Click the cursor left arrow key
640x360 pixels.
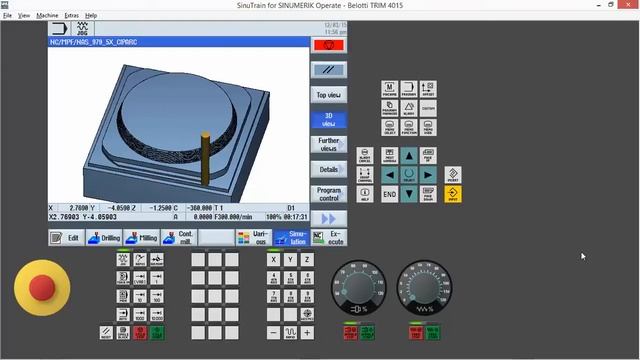click(389, 175)
